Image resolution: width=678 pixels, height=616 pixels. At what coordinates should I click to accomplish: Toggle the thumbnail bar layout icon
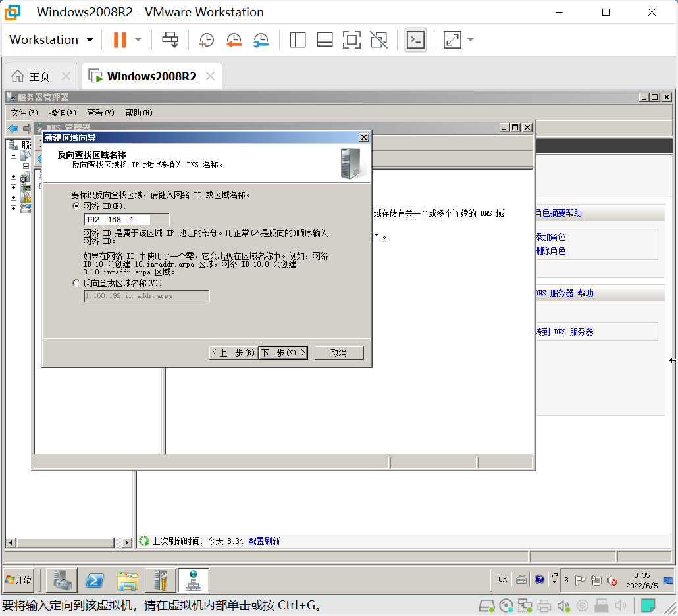tap(325, 39)
